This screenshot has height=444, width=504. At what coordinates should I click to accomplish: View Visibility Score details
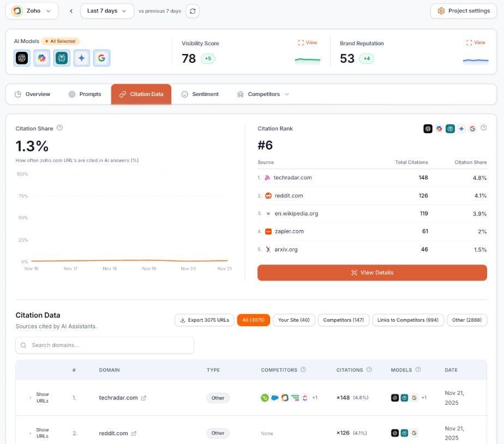pos(307,43)
